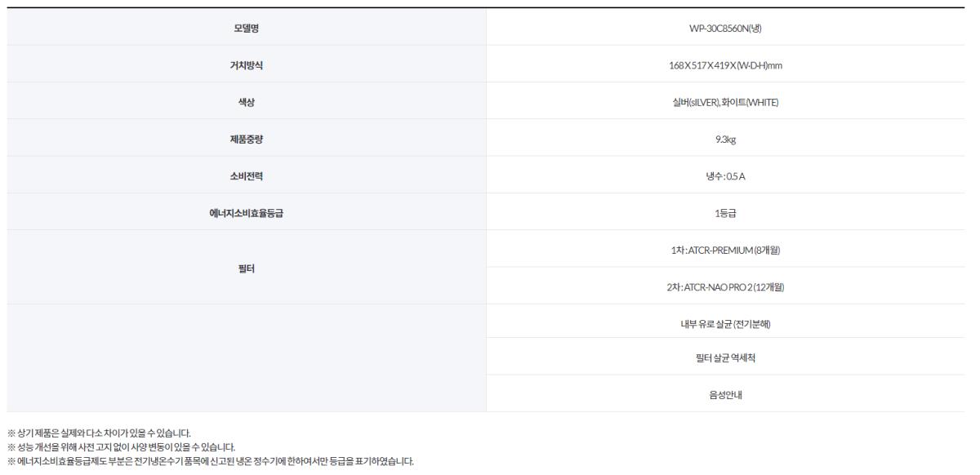Click the footnote about 성능 개선 사양 변동
This screenshot has width=980, height=475.
pyautogui.click(x=122, y=446)
